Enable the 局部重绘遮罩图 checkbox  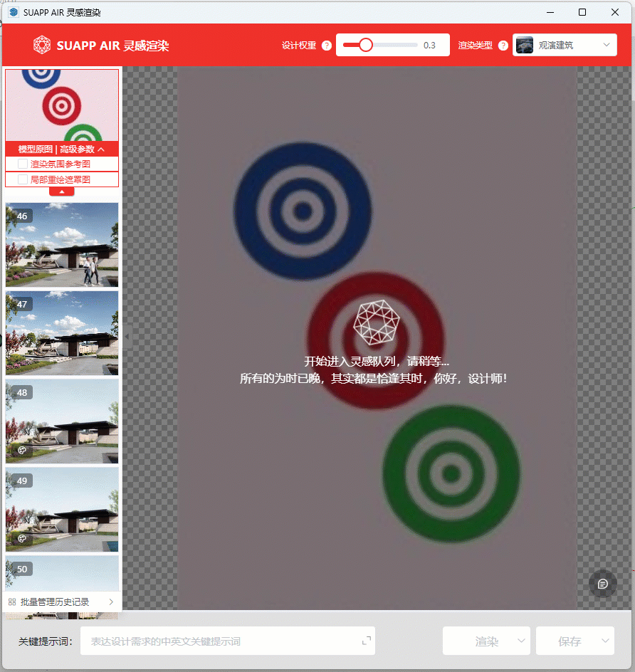pyautogui.click(x=23, y=179)
